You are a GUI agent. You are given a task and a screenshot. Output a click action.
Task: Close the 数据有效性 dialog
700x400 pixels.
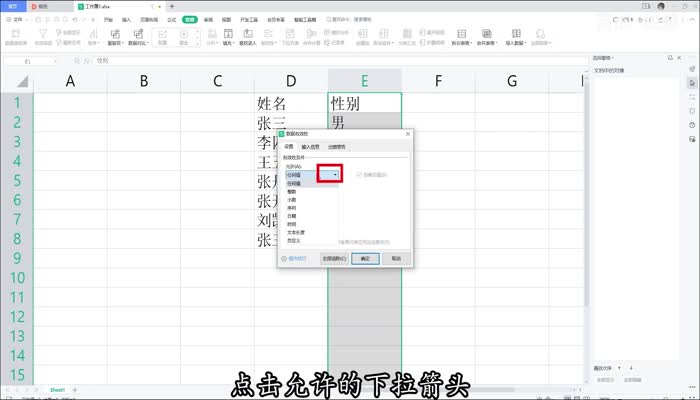408,133
